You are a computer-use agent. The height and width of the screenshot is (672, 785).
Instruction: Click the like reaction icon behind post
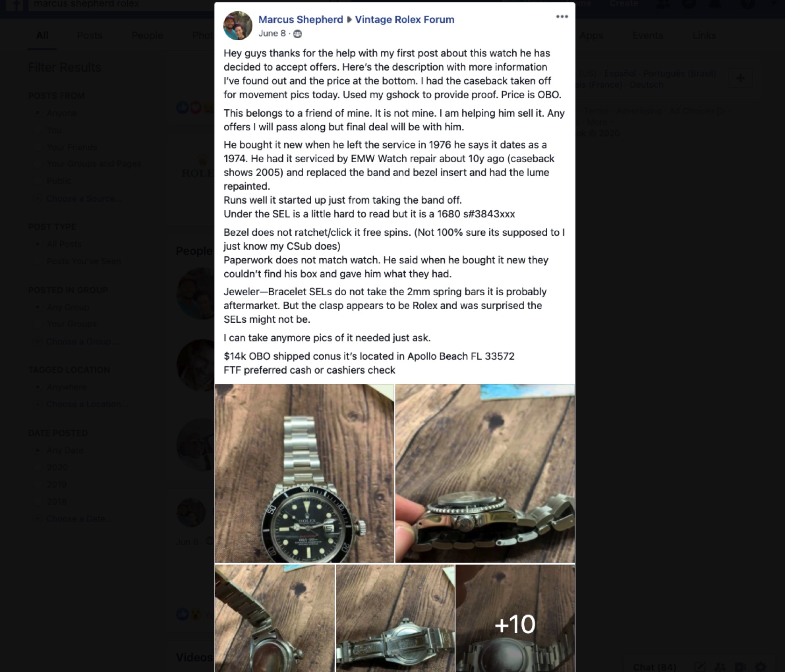pyautogui.click(x=182, y=108)
